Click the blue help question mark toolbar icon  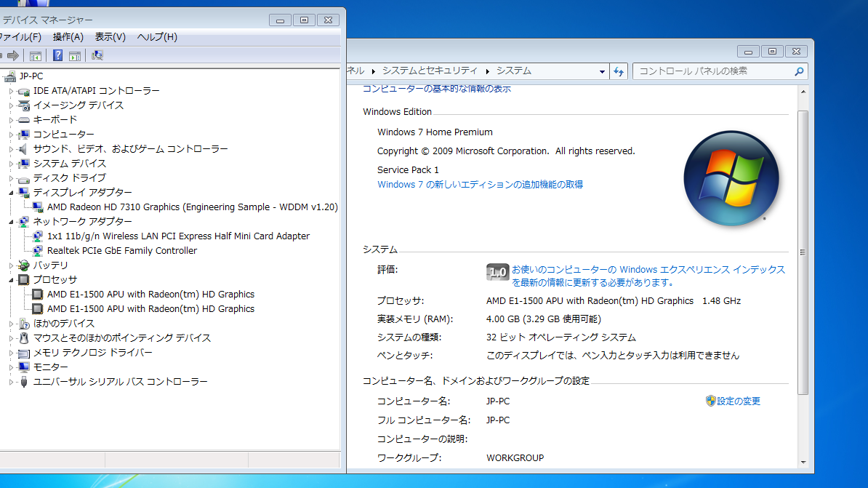pos(57,55)
